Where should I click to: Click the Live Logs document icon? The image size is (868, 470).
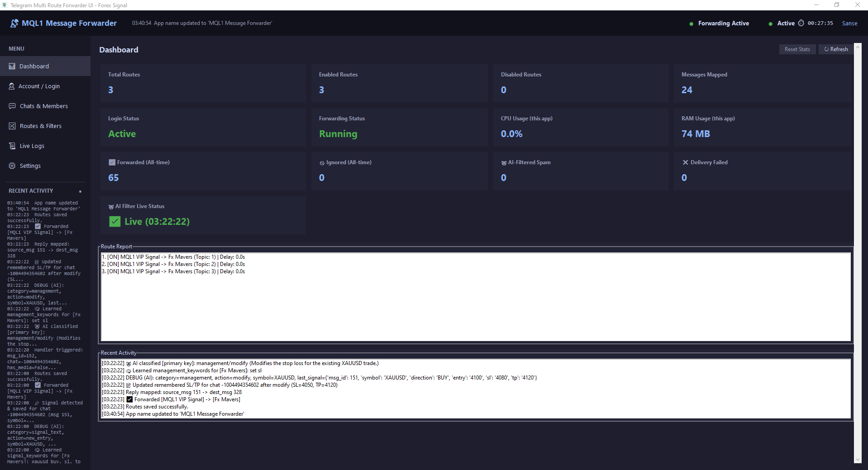click(12, 146)
